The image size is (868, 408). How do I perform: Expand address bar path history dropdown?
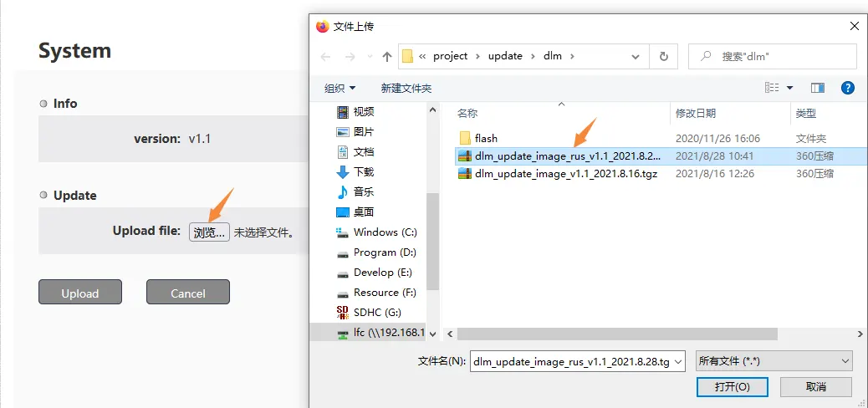[636, 57]
